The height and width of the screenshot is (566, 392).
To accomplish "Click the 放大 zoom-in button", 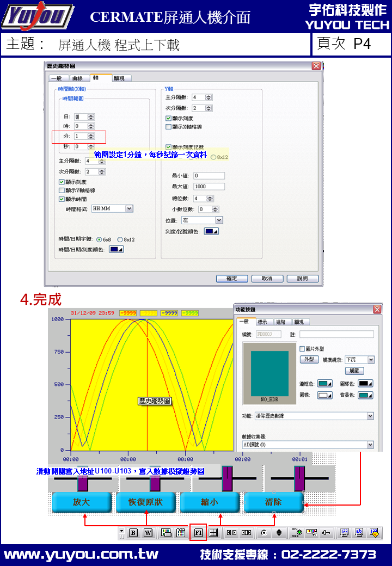I will coord(82,502).
